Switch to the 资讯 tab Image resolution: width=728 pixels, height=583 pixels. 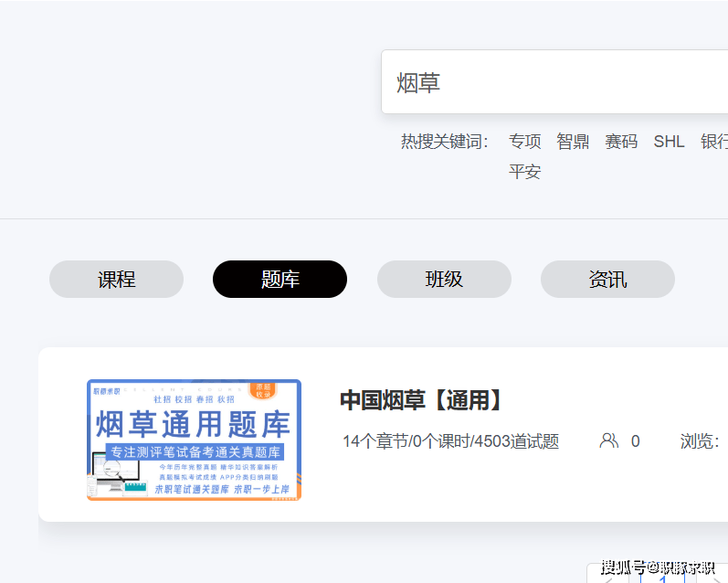607,280
